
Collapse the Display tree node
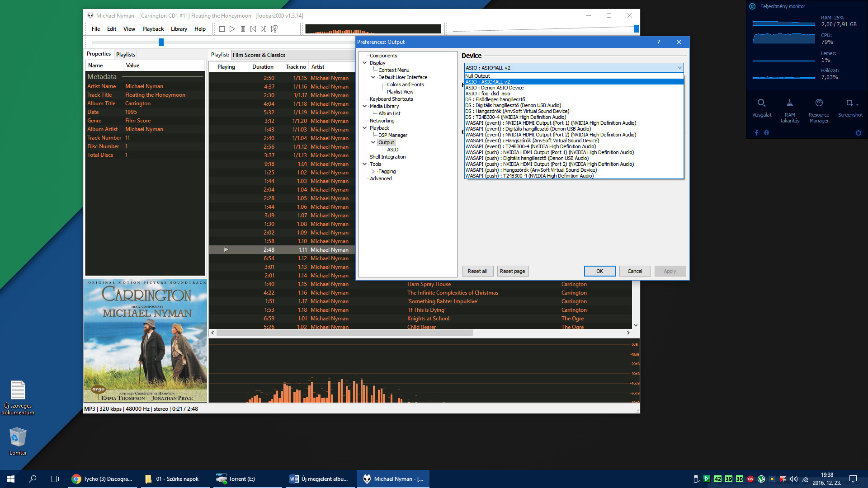(x=365, y=63)
